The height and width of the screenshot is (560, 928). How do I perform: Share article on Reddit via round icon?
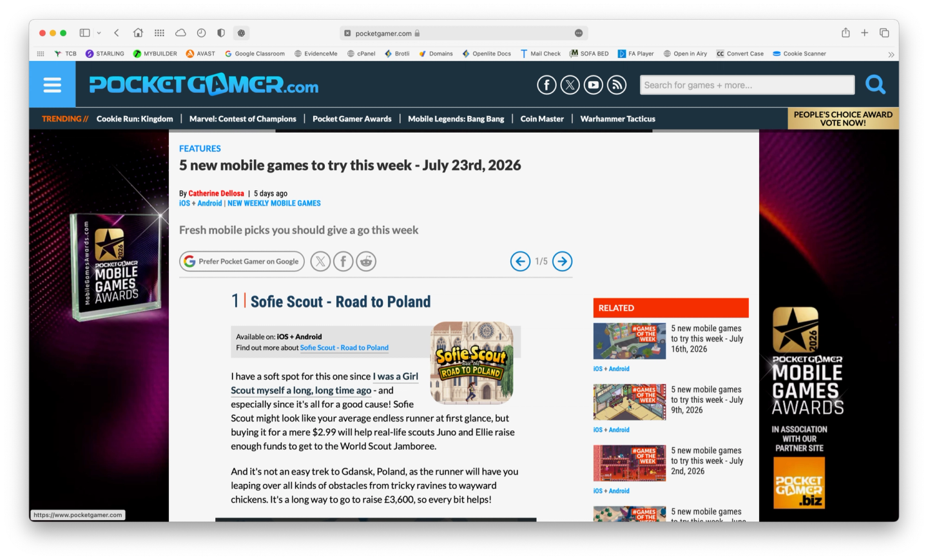pos(366,261)
